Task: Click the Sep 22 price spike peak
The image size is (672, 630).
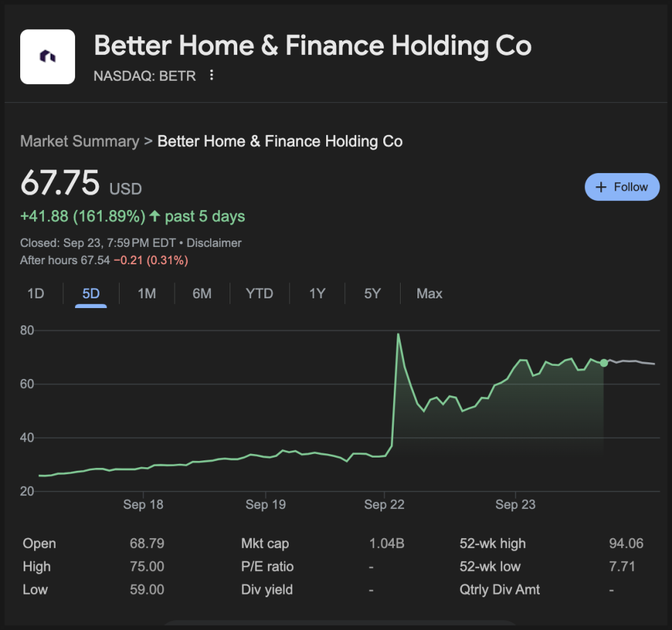Action: click(x=399, y=334)
